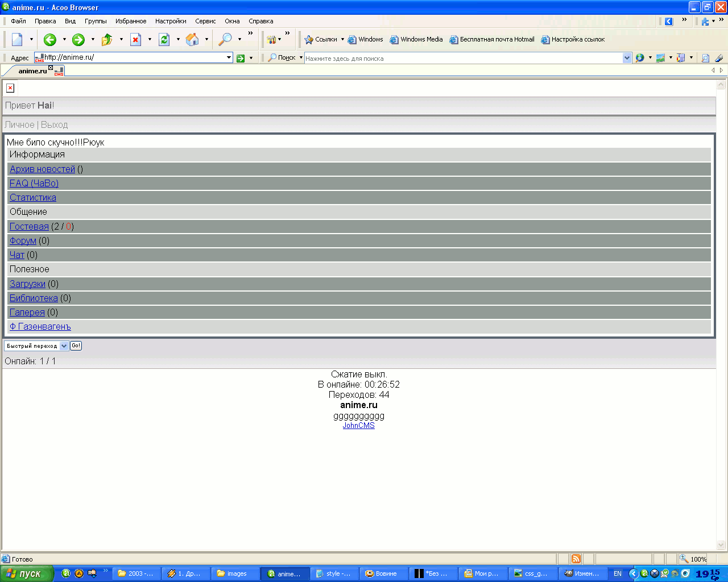This screenshot has height=582, width=728.
Task: Open the Сервис menu
Action: pos(205,21)
